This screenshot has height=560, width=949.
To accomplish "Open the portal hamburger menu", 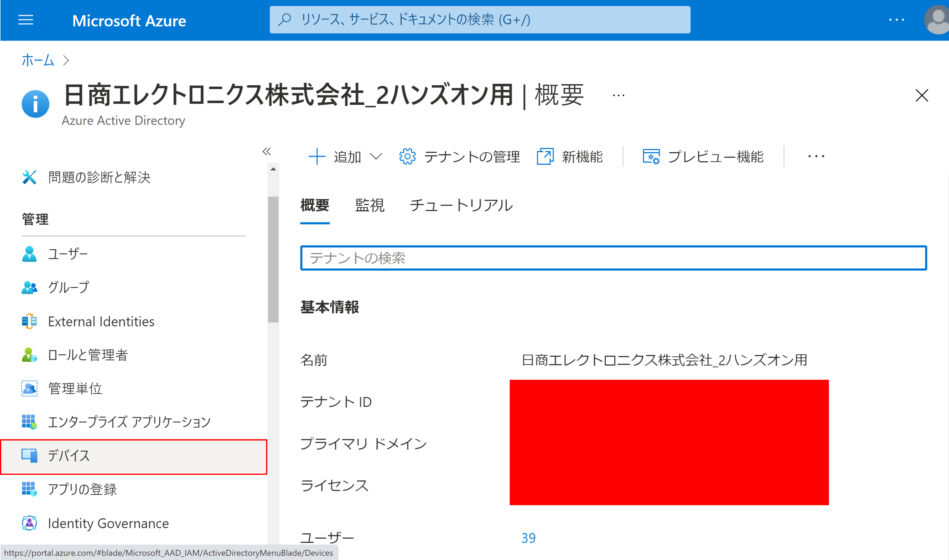I will pyautogui.click(x=26, y=20).
